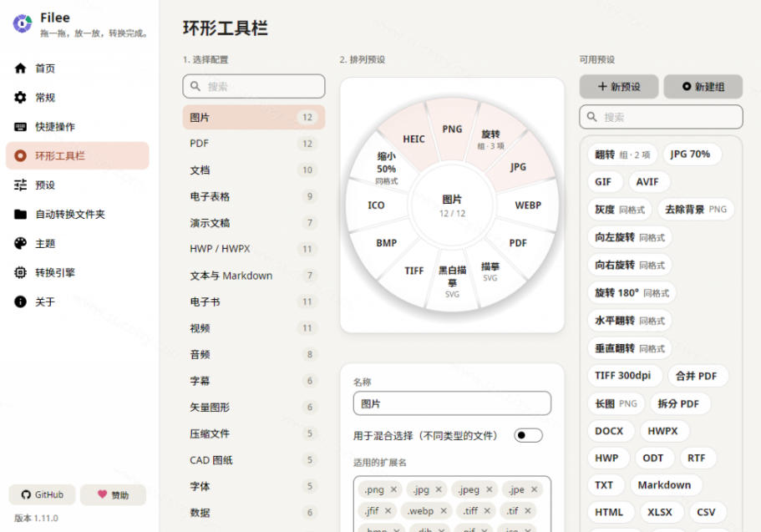Open 常规 settings page

coord(78,97)
